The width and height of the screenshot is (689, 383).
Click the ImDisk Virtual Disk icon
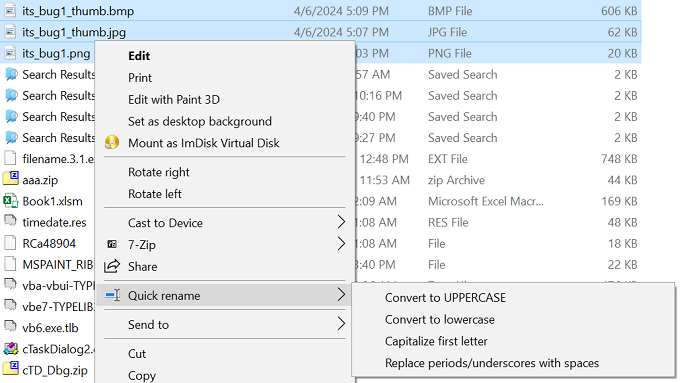(112, 142)
